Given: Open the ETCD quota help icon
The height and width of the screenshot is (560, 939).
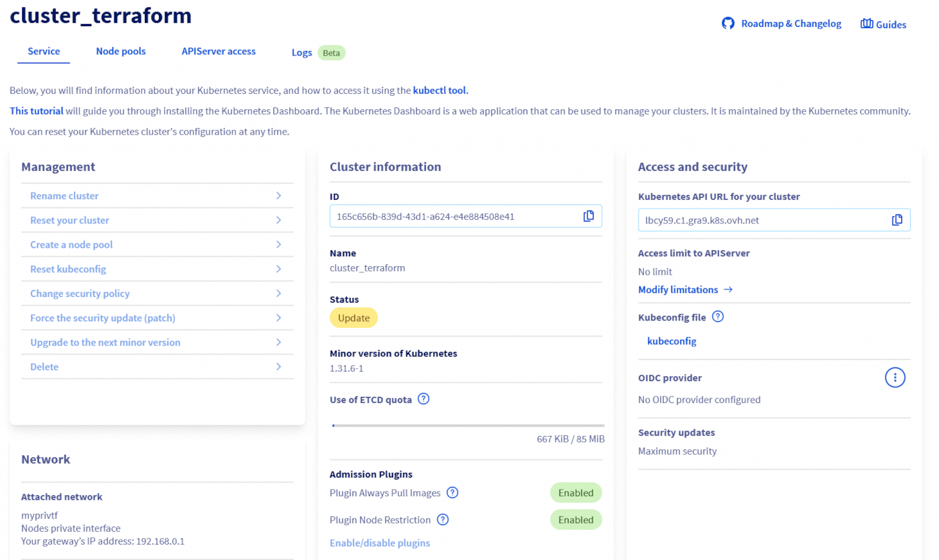Looking at the screenshot, I should pyautogui.click(x=423, y=398).
